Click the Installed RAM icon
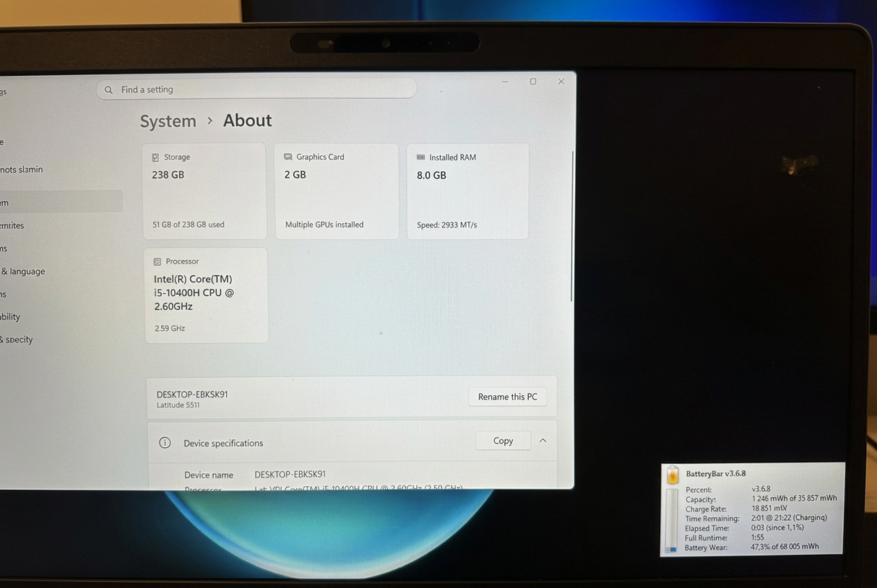Image resolution: width=877 pixels, height=588 pixels. 420,157
